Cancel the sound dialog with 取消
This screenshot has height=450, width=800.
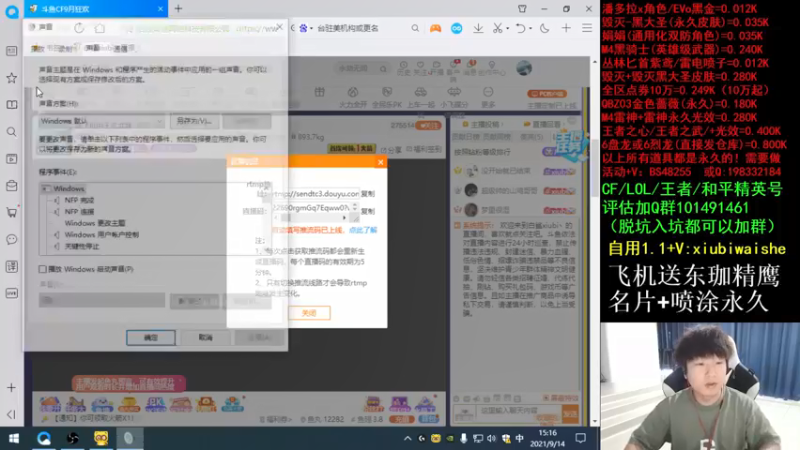206,338
